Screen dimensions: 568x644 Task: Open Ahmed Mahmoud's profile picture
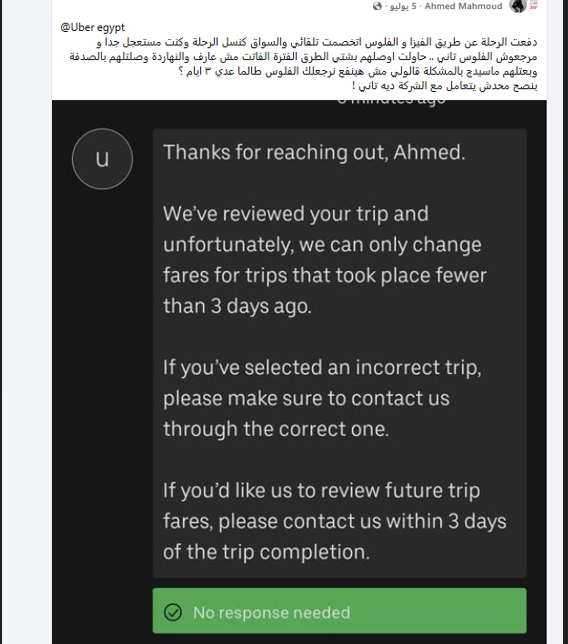click(517, 6)
